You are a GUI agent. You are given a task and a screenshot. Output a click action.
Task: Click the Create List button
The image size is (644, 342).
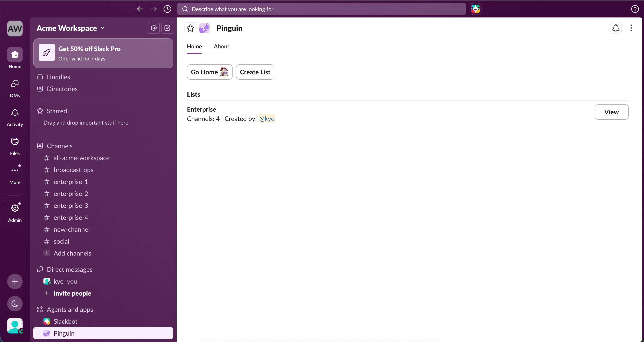click(255, 72)
